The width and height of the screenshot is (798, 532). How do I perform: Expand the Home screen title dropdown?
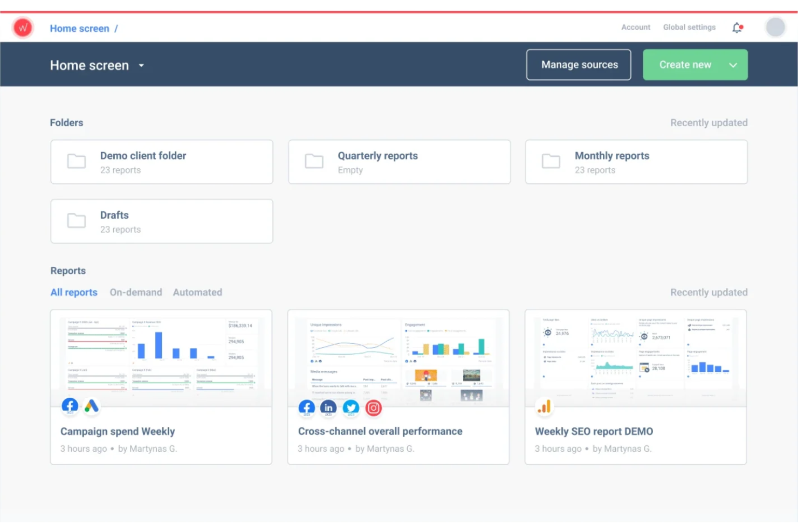click(x=141, y=65)
